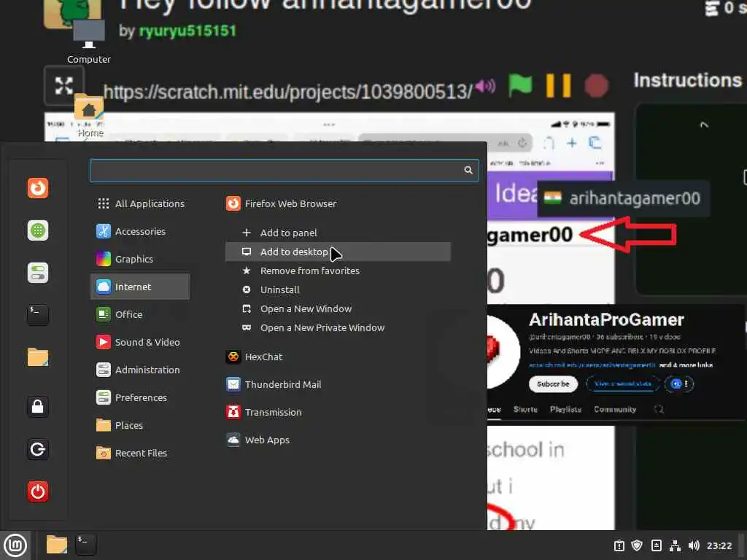The height and width of the screenshot is (560, 747).
Task: Open System Settings toggle icon in sidebar
Action: pos(38,273)
